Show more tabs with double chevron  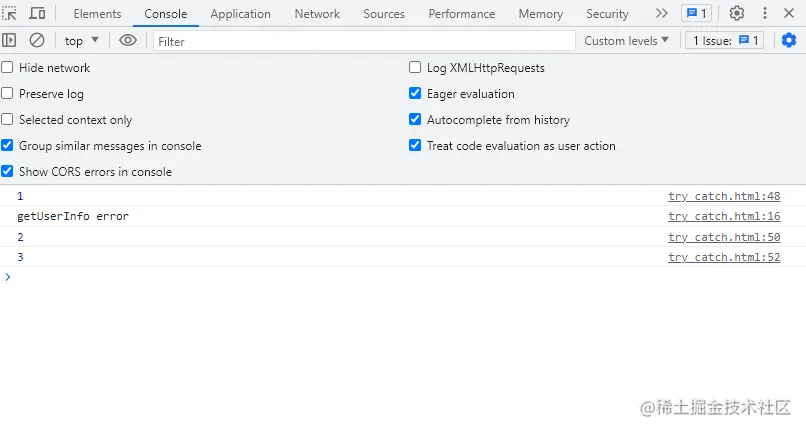(x=661, y=14)
